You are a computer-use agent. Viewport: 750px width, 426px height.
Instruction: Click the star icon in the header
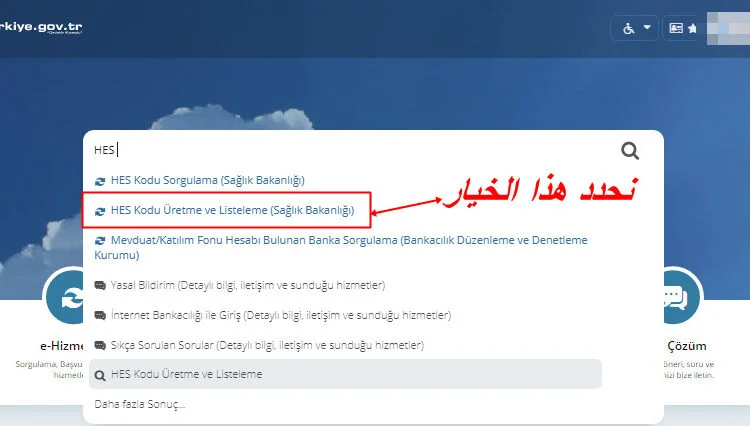(692, 29)
